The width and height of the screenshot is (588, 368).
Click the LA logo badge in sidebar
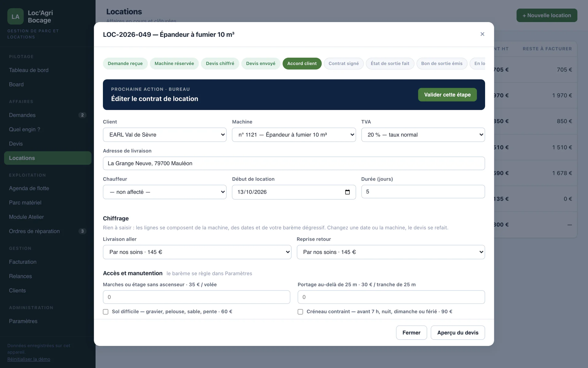[x=15, y=17]
